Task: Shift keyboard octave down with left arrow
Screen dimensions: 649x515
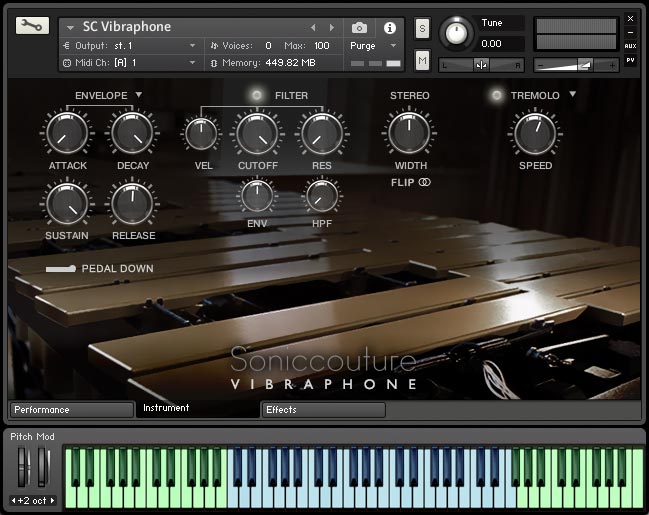Action: pos(13,501)
